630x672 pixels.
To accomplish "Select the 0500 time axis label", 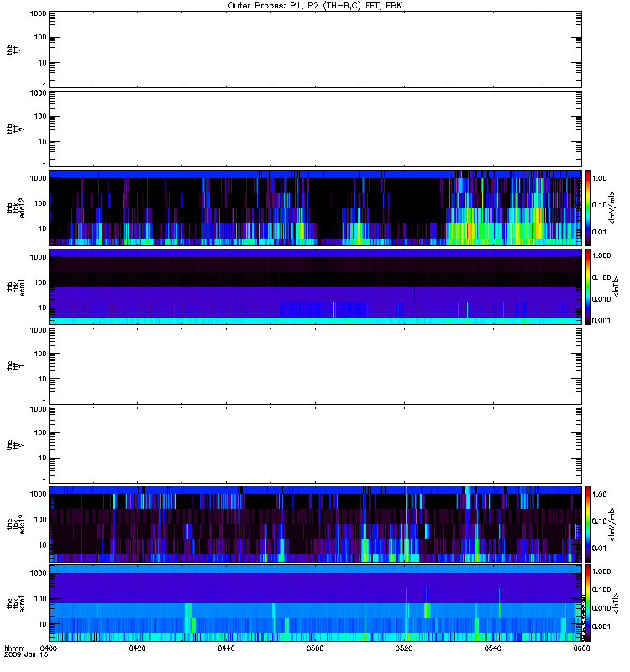I will tap(315, 648).
